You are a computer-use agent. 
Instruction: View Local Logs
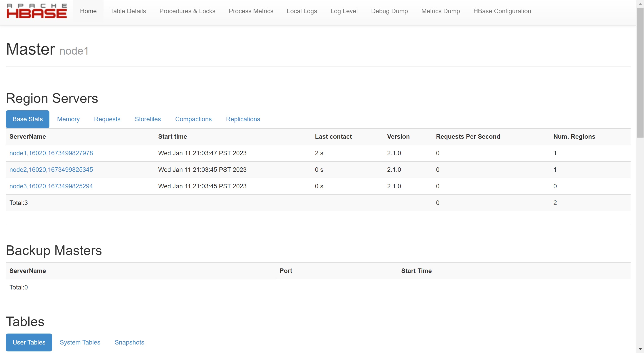302,11
